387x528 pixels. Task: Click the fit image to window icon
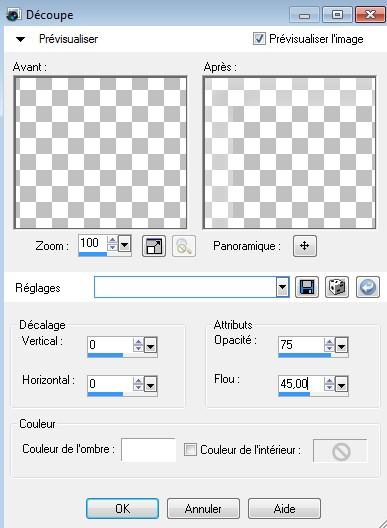pos(154,246)
